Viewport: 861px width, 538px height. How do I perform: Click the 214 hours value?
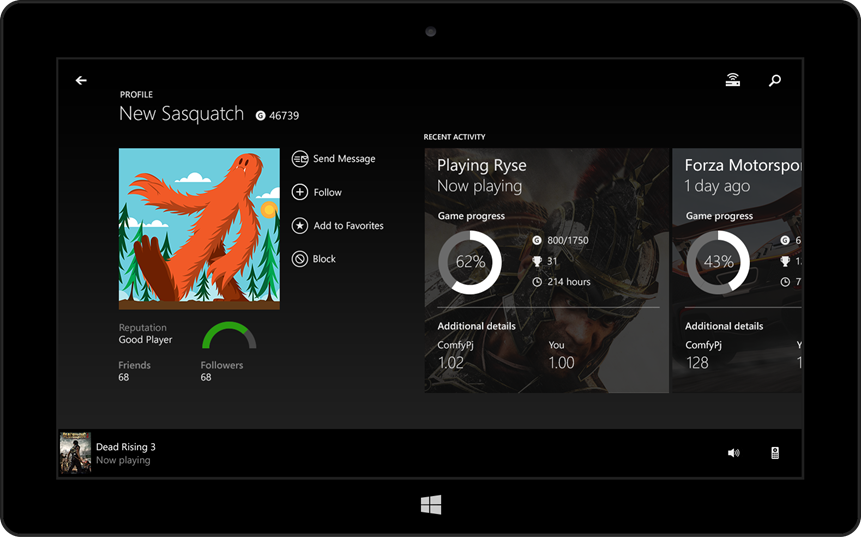[x=569, y=282]
